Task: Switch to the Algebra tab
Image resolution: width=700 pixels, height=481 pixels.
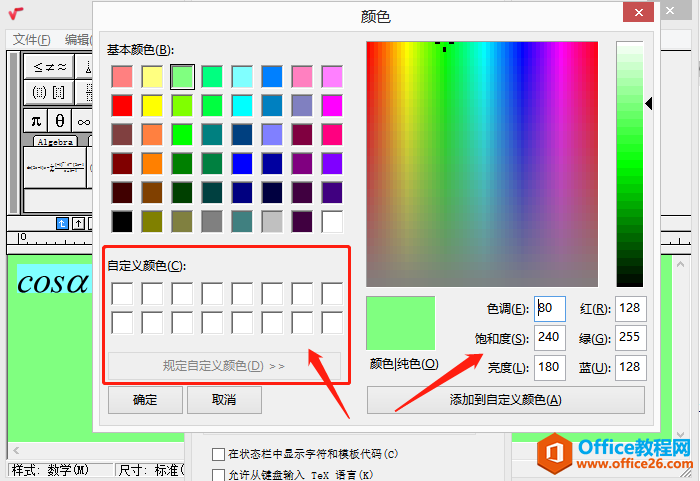Action: point(55,141)
